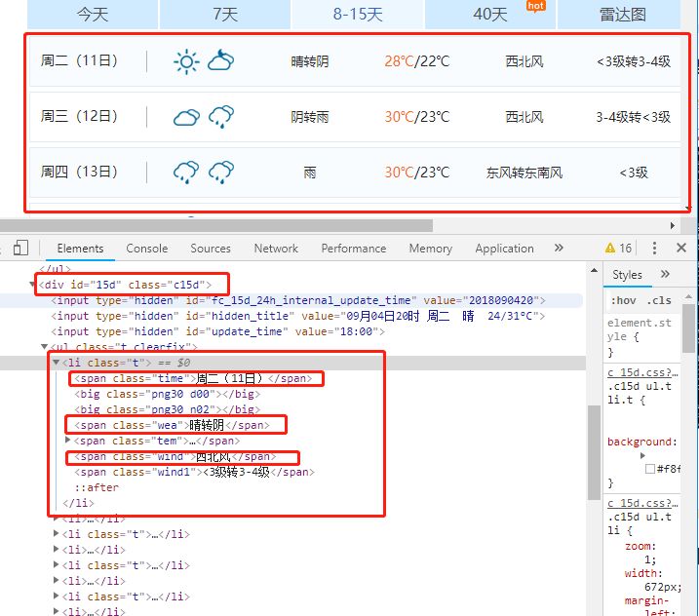699x616 pixels.
Task: Select the Styles sidebar tab
Action: point(627,275)
